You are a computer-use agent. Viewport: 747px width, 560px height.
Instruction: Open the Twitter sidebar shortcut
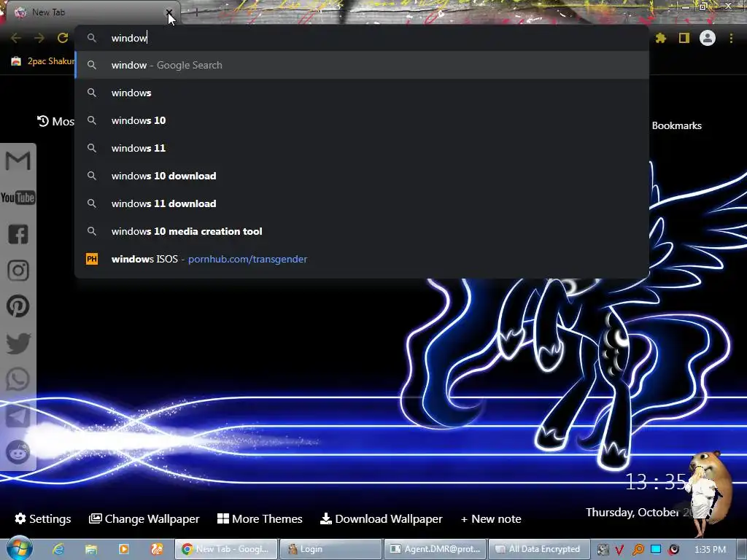click(18, 343)
